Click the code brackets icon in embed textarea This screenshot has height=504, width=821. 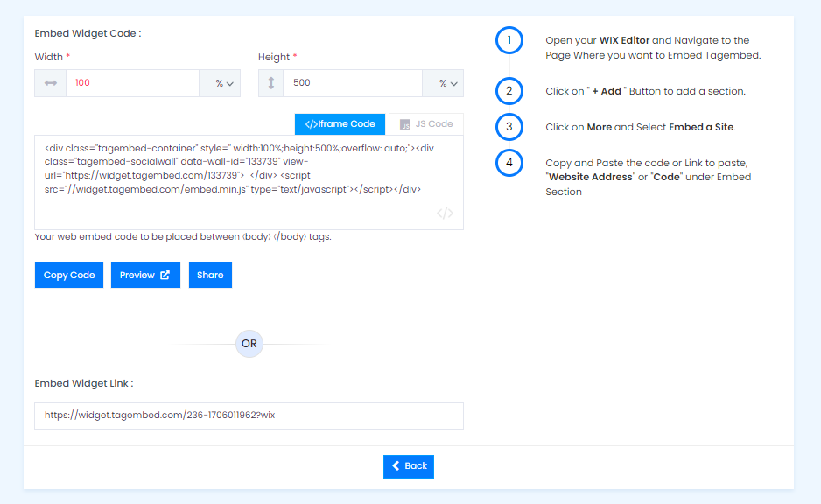click(x=445, y=213)
